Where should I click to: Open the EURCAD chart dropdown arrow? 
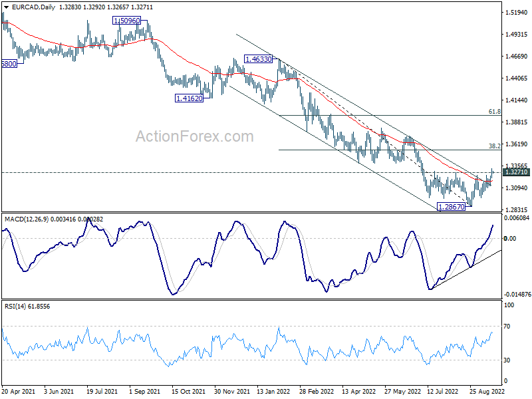tap(6, 7)
